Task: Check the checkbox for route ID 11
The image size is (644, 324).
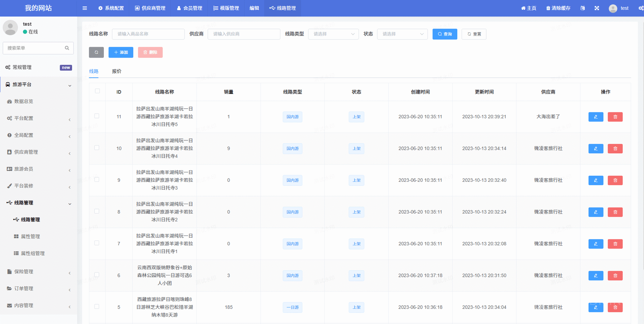Action: (97, 116)
